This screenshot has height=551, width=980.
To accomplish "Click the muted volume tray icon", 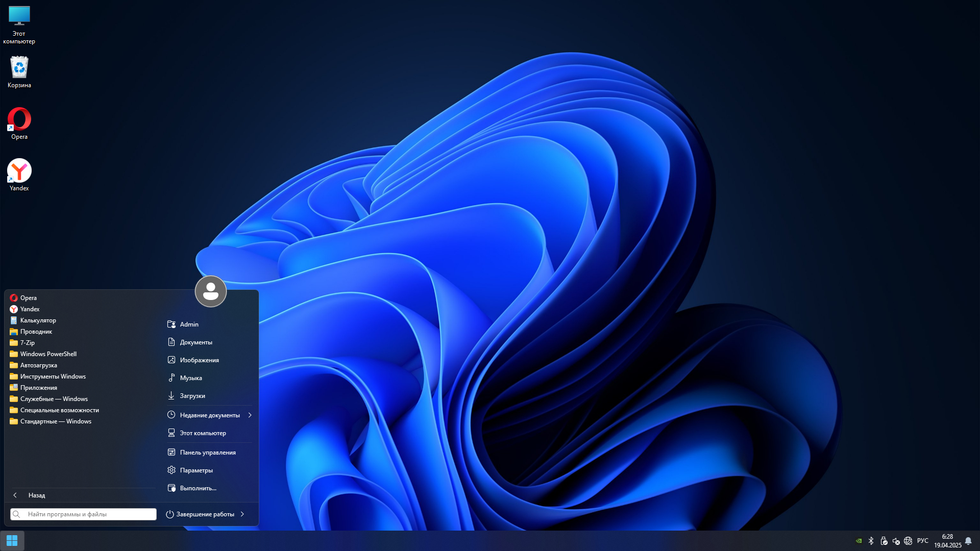I will (x=896, y=541).
